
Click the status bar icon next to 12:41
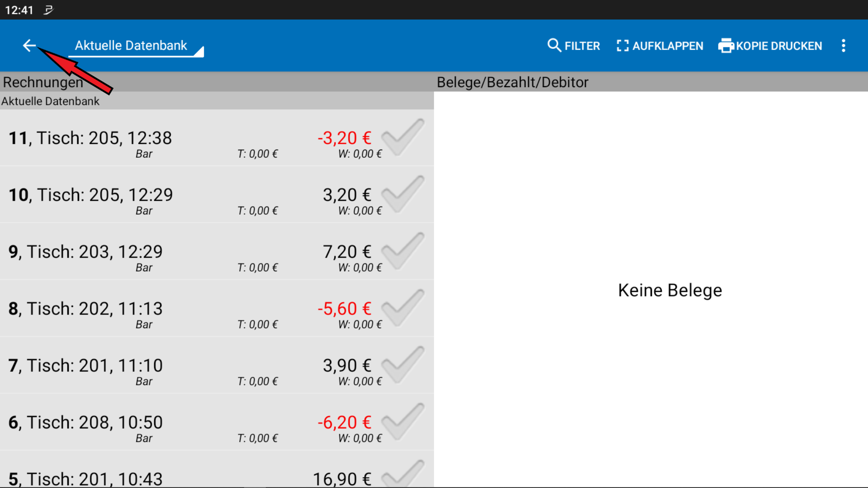pyautogui.click(x=48, y=9)
